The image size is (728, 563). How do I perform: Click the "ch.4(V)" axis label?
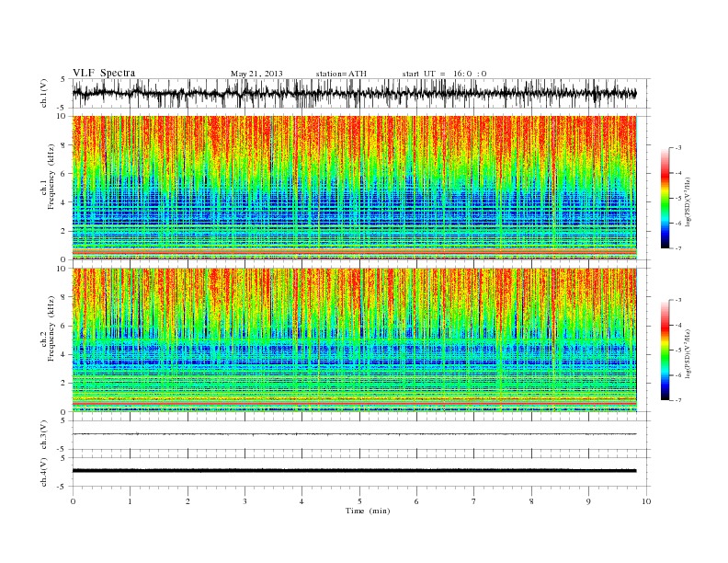[x=43, y=472]
